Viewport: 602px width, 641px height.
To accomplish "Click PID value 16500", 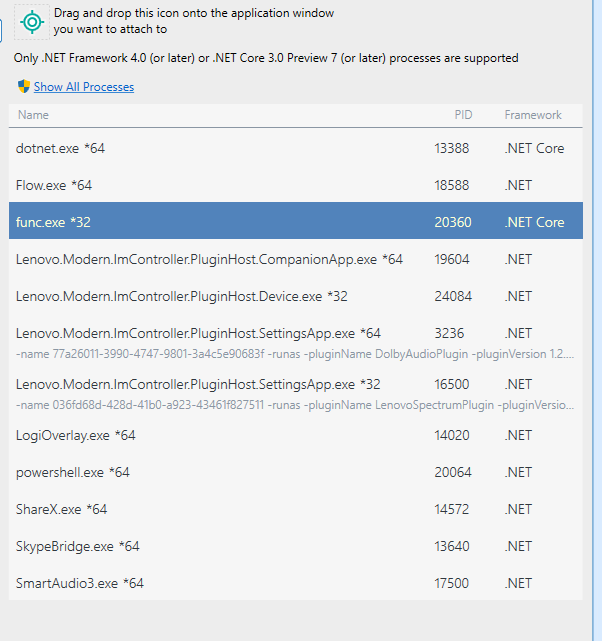I will tap(452, 384).
